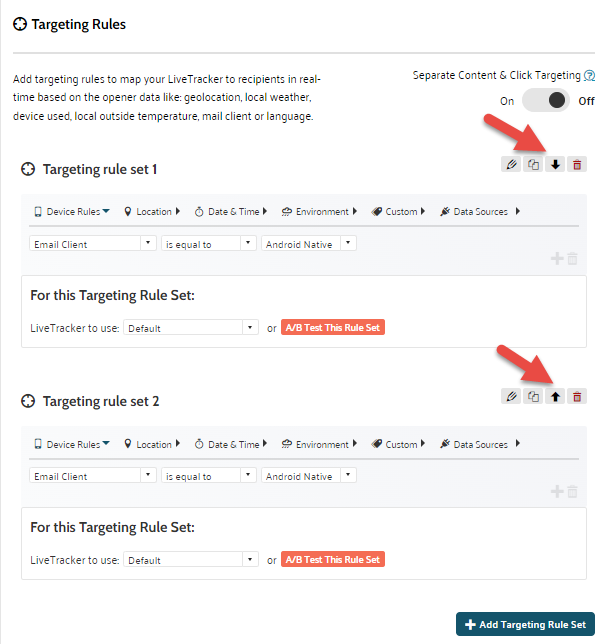Image resolution: width=607 pixels, height=644 pixels.
Task: Open Email Client dropdown in rule set 1
Action: (x=93, y=244)
